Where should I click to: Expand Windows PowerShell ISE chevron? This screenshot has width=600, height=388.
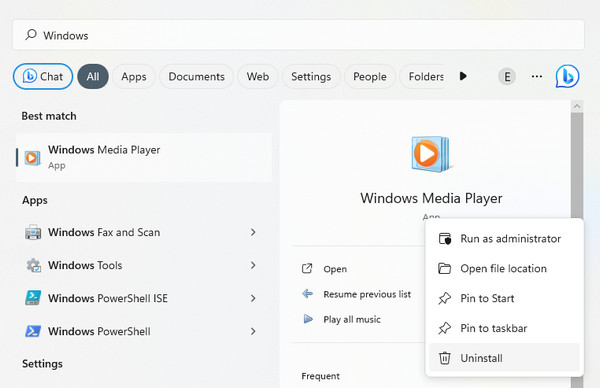pyautogui.click(x=253, y=298)
